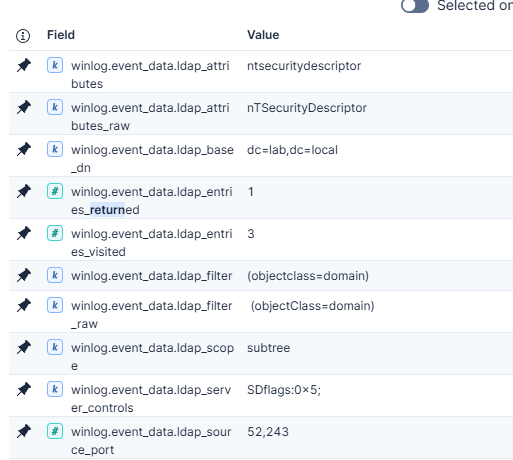Unpin the ldap_entries_visited field row
Screen dimensions: 513x460
click(24, 233)
